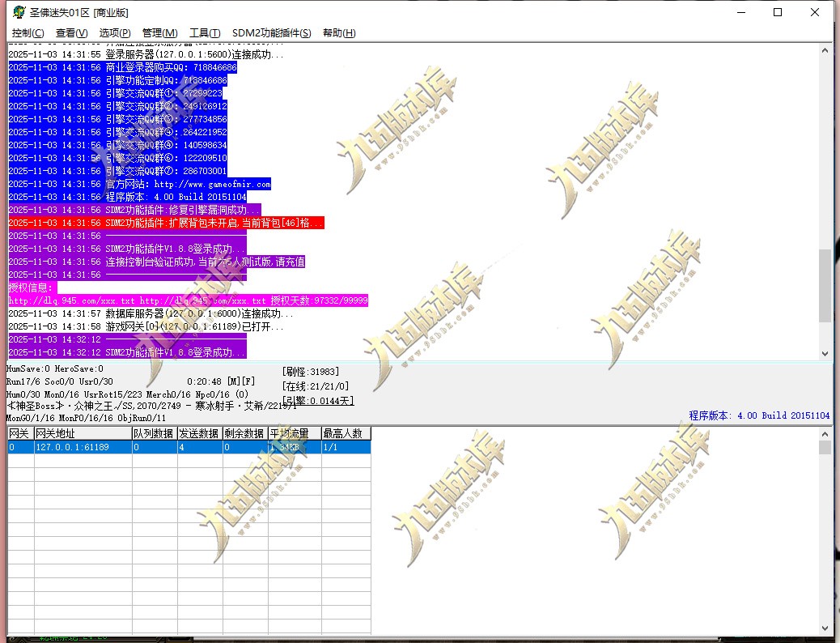
Task: Click log line 14:31:56 SDM2功能插件V1.8.8登录成功
Action: 128,249
